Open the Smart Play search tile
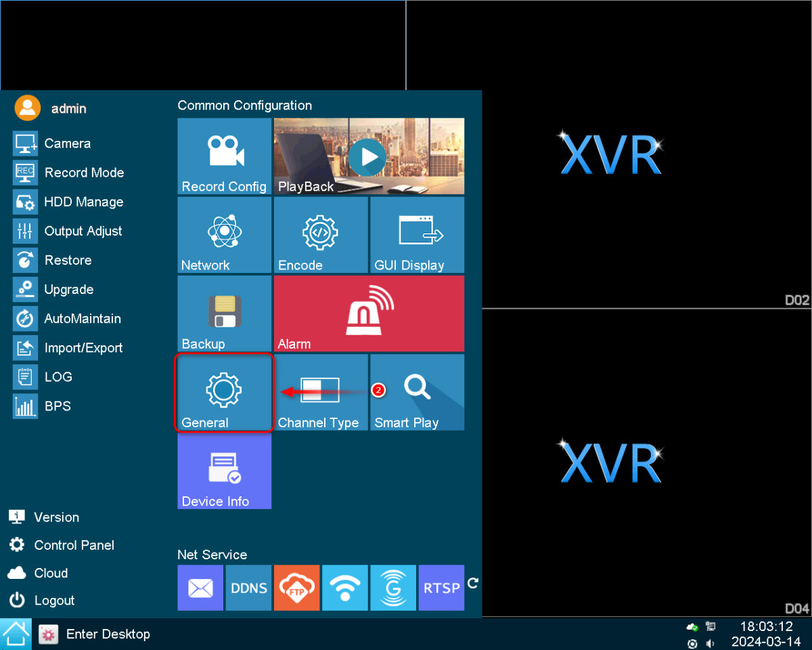This screenshot has width=812, height=650. 417,392
